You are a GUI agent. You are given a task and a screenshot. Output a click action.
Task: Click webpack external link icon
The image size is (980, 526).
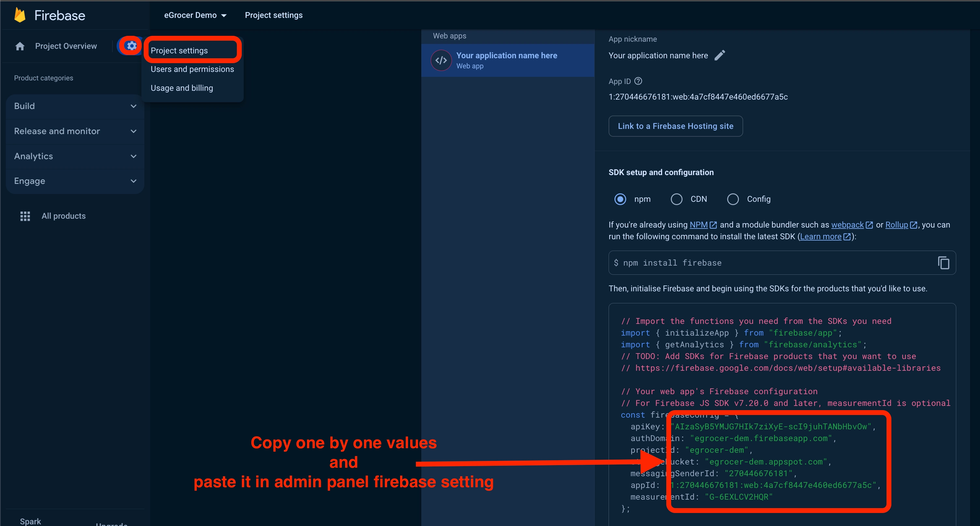pos(869,225)
